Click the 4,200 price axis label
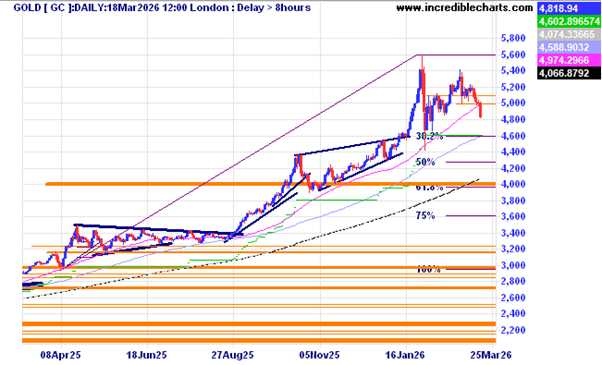602x365 pixels. pyautogui.click(x=513, y=168)
